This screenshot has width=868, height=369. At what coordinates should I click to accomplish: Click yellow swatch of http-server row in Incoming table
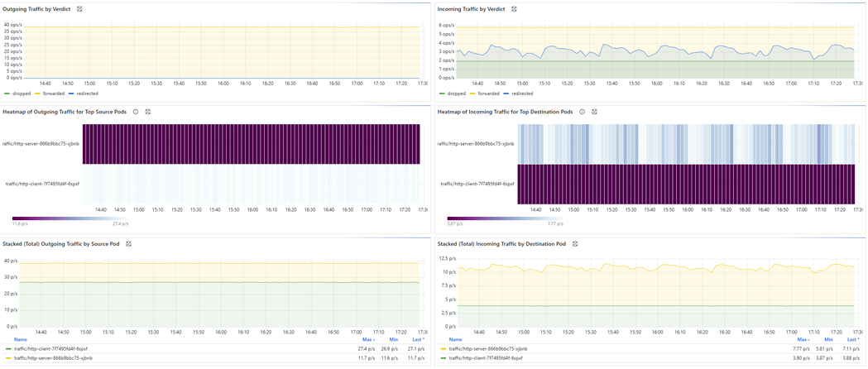[x=443, y=349]
